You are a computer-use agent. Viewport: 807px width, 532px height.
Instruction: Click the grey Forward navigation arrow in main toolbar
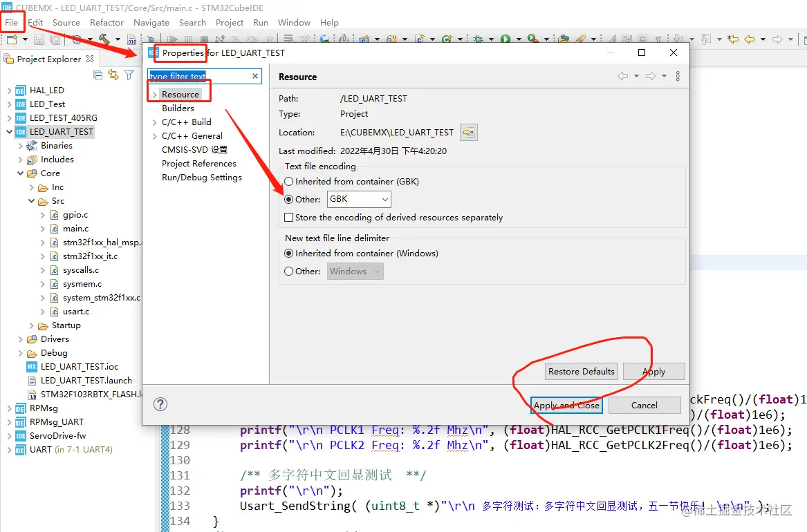point(777,39)
